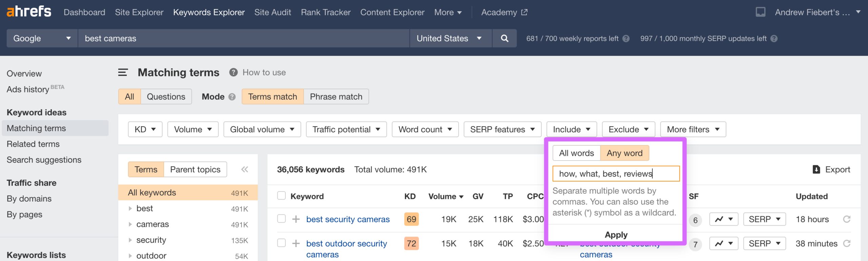Open the SERP features filter dropdown
Screen dimensions: 868x261
pos(502,129)
